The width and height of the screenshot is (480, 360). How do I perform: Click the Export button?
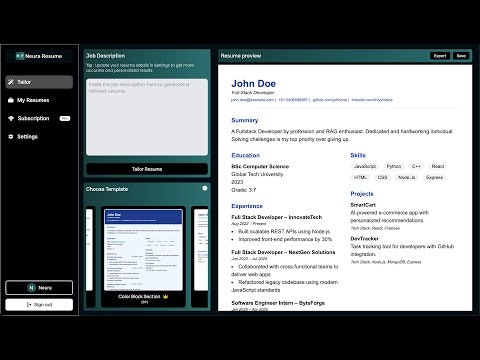(x=440, y=56)
